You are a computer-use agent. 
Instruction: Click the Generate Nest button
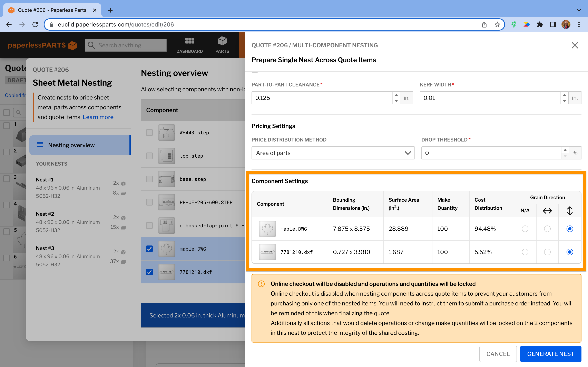[551, 354]
